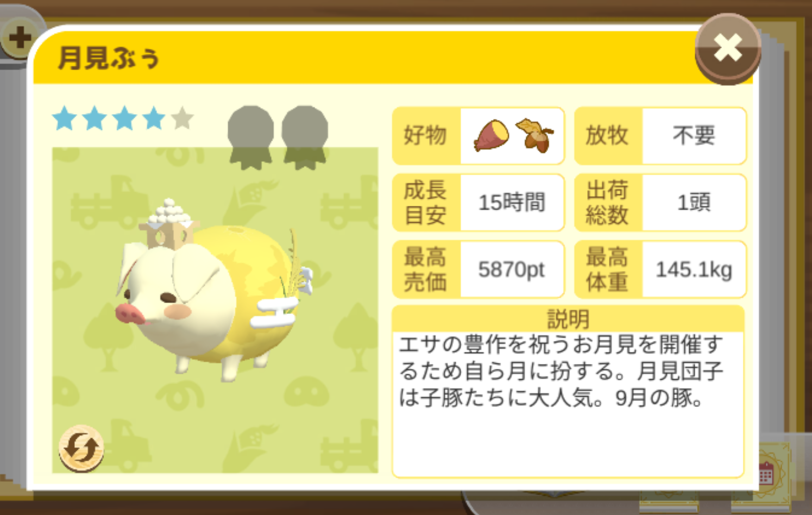Click the plus button at top left
The height and width of the screenshot is (515, 812).
[x=19, y=37]
